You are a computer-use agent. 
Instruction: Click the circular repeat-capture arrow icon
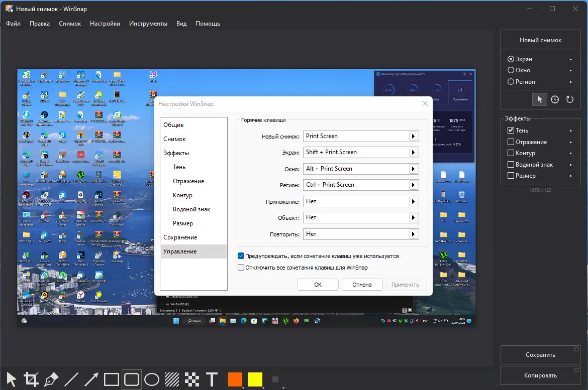coord(569,99)
